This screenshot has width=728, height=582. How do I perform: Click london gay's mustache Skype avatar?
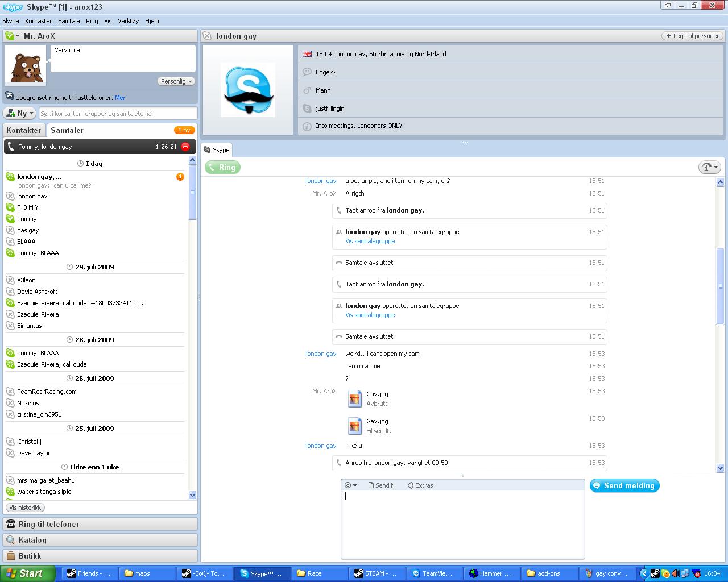coord(248,90)
